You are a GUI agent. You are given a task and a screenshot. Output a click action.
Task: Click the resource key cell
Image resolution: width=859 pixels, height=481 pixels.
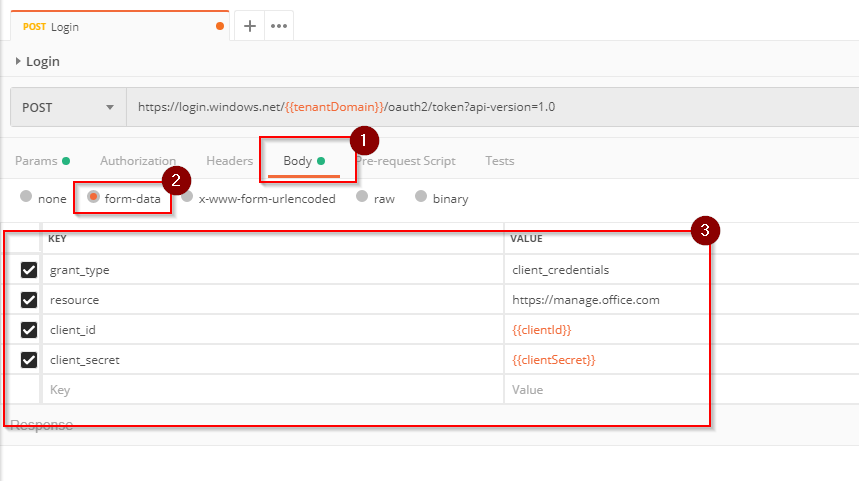[273, 300]
